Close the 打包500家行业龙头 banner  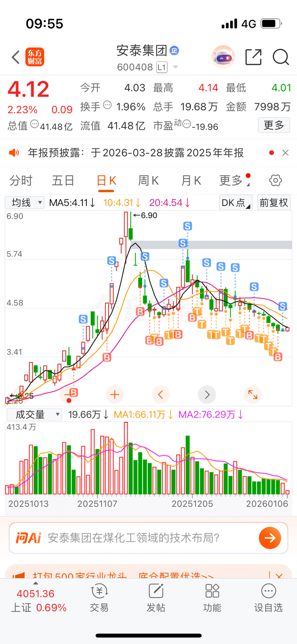click(279, 576)
